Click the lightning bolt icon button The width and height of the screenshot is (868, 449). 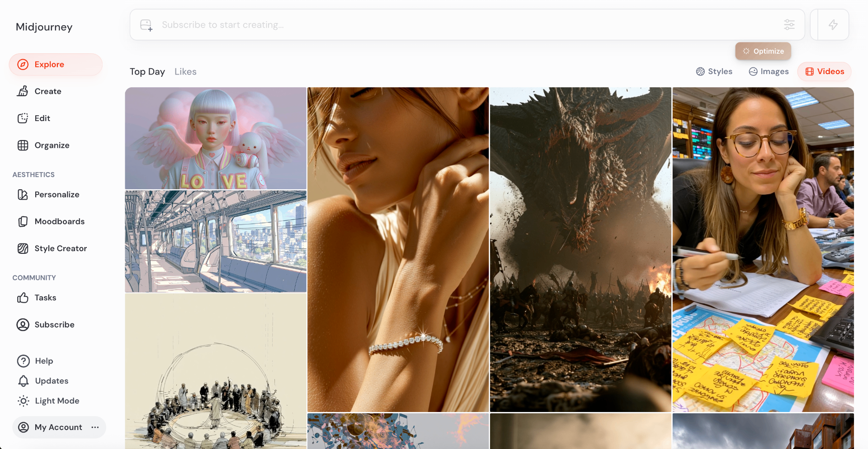point(833,25)
